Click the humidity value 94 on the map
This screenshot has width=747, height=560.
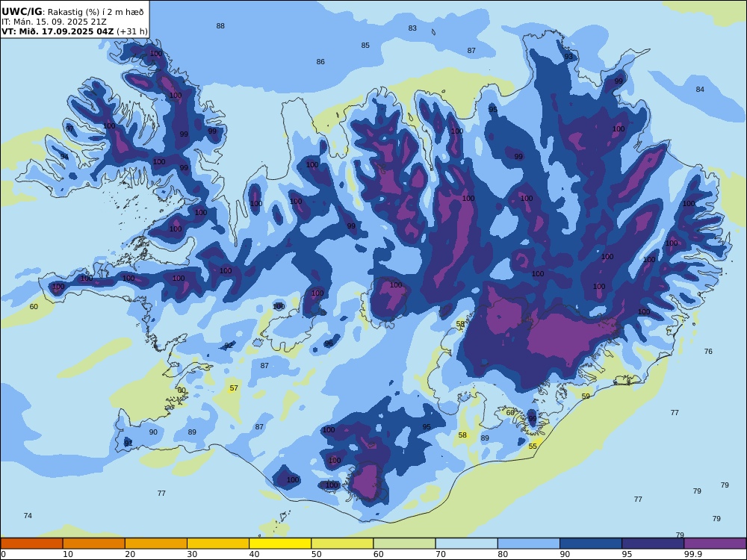64,157
